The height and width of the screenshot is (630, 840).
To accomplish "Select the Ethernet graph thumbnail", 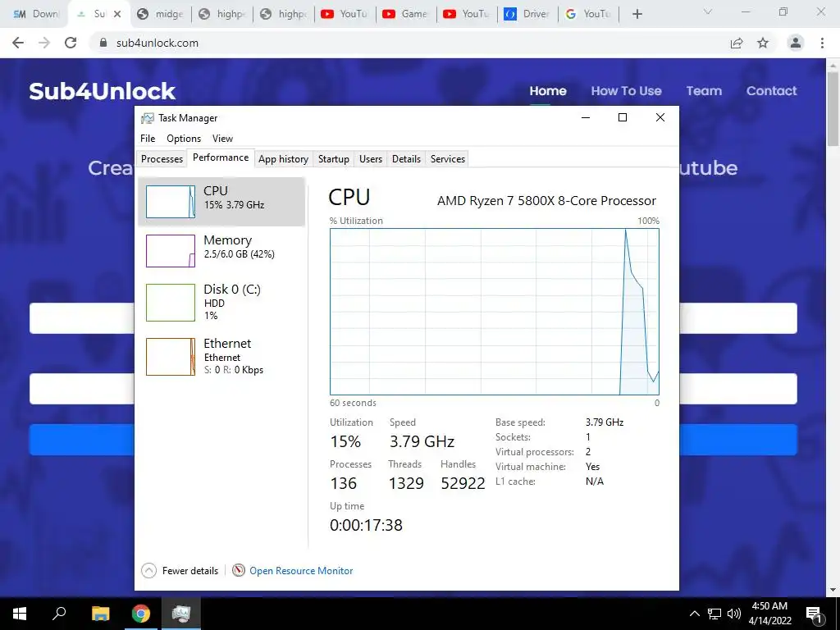I will point(171,357).
